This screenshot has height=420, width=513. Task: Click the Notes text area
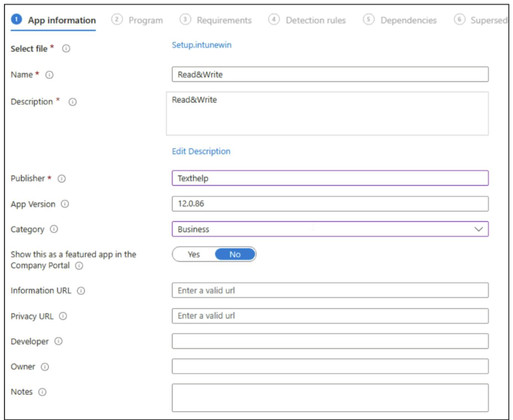point(330,397)
